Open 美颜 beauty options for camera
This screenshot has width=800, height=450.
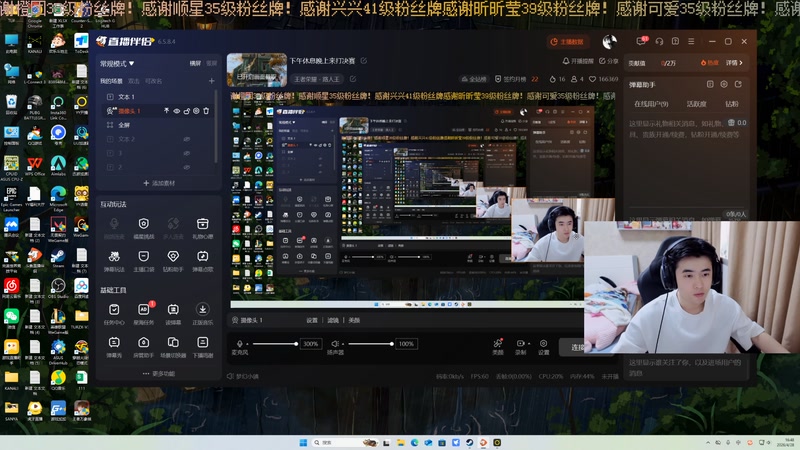point(354,320)
